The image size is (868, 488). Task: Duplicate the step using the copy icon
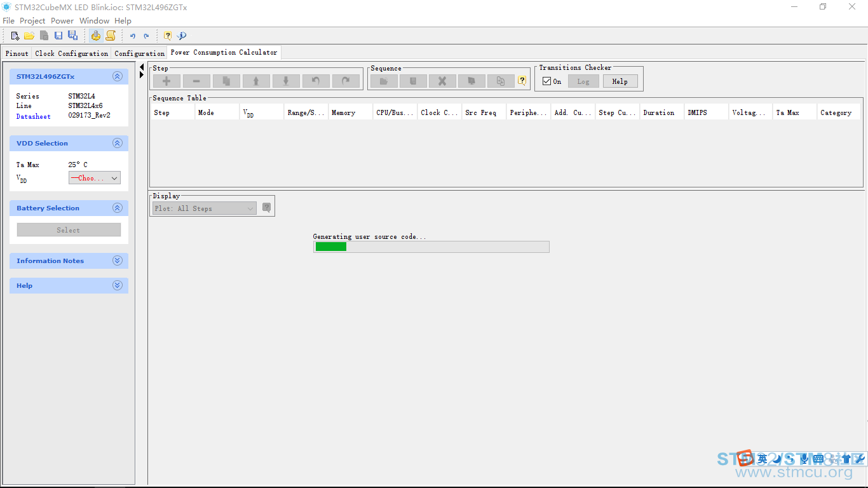[226, 81]
